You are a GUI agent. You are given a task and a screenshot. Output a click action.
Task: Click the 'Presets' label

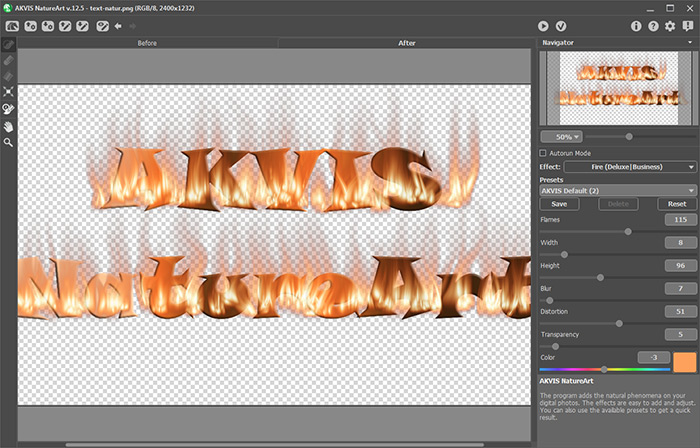coord(551,180)
